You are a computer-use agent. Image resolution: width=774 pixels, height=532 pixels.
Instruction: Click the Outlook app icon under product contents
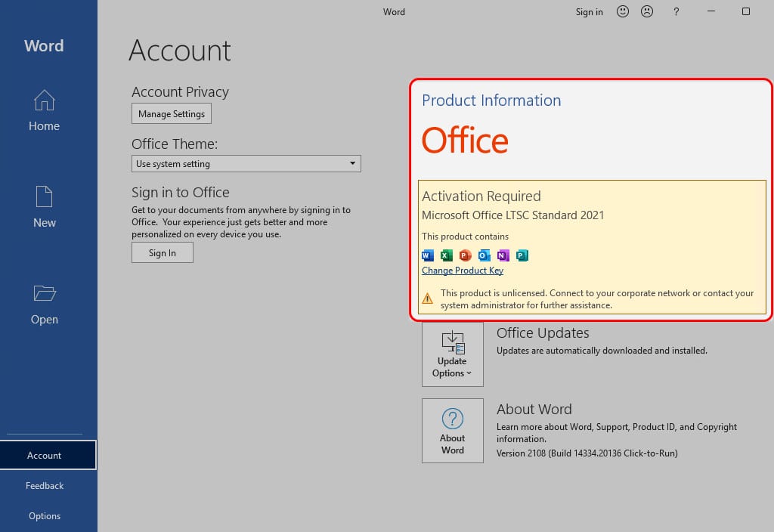point(485,255)
